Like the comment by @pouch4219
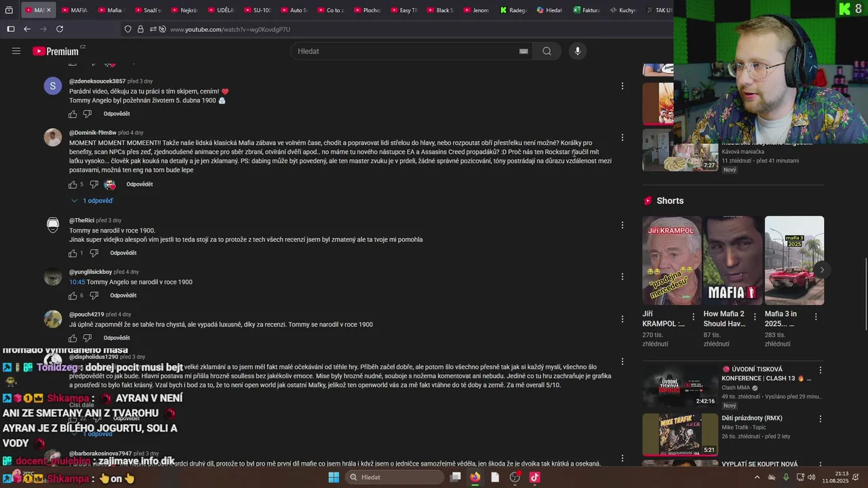 coord(73,338)
